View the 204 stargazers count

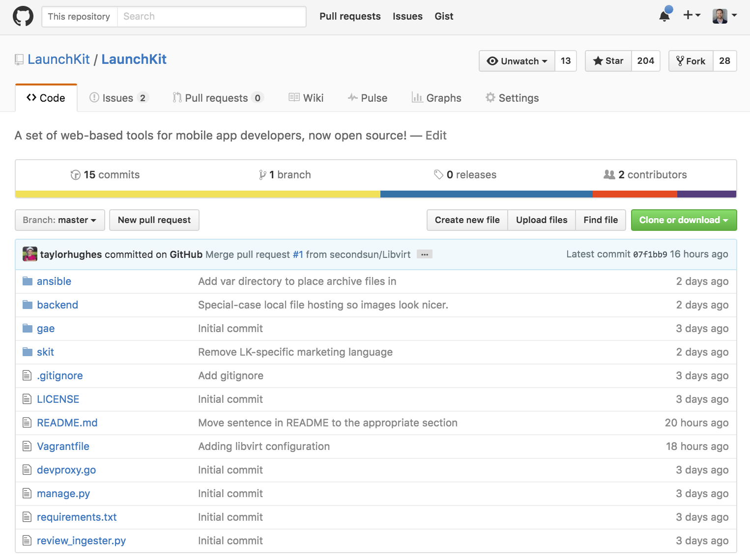tap(646, 61)
